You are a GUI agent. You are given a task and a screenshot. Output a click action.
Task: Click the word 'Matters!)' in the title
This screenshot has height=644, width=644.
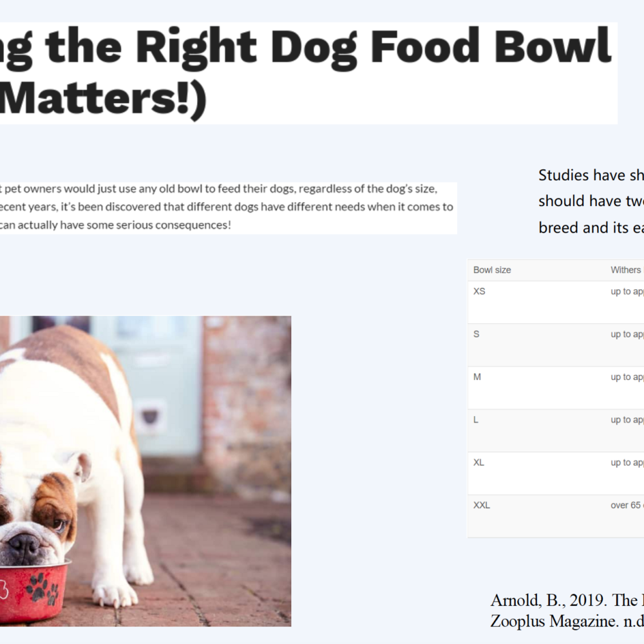(102, 99)
